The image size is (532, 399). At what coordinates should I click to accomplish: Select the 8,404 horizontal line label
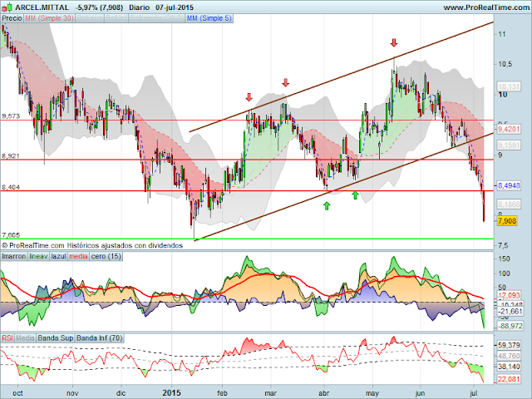(x=11, y=187)
